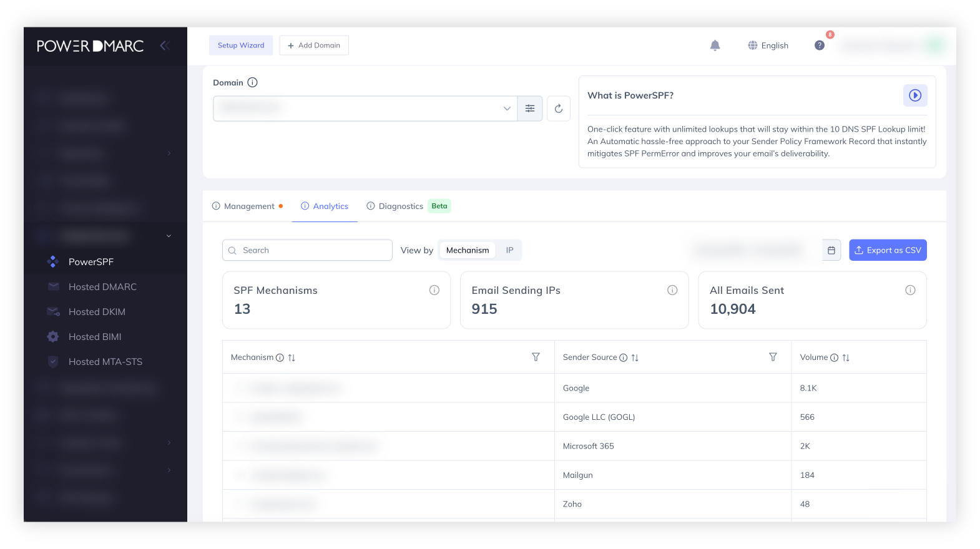Sort by Mechanism column arrows
Screen dimensions: 980x549
click(x=292, y=357)
